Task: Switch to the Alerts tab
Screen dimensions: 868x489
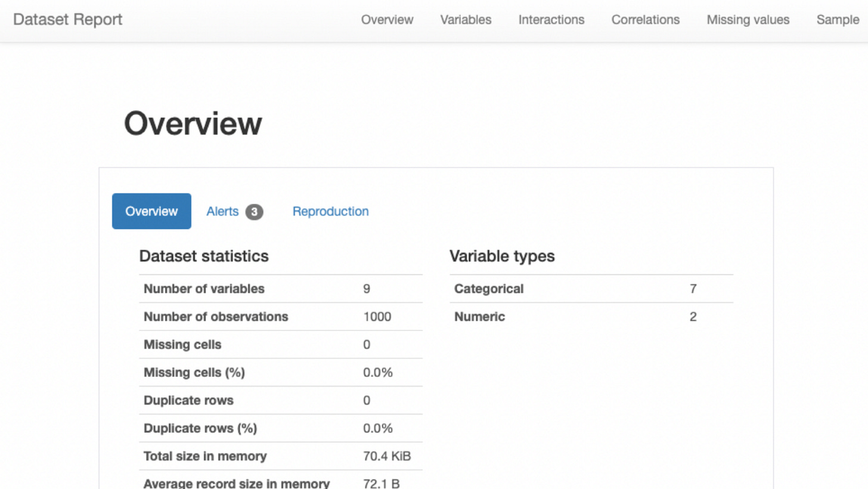Action: (x=222, y=211)
